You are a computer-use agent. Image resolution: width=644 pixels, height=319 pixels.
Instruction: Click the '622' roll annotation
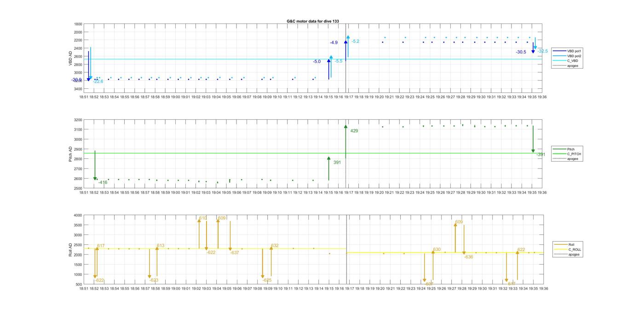pyautogui.click(x=521, y=250)
